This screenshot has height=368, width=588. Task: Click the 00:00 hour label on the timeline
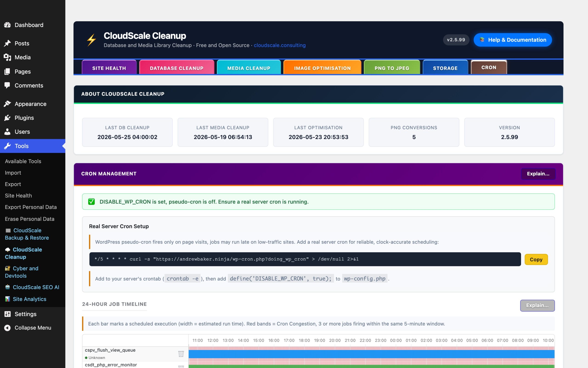click(396, 340)
